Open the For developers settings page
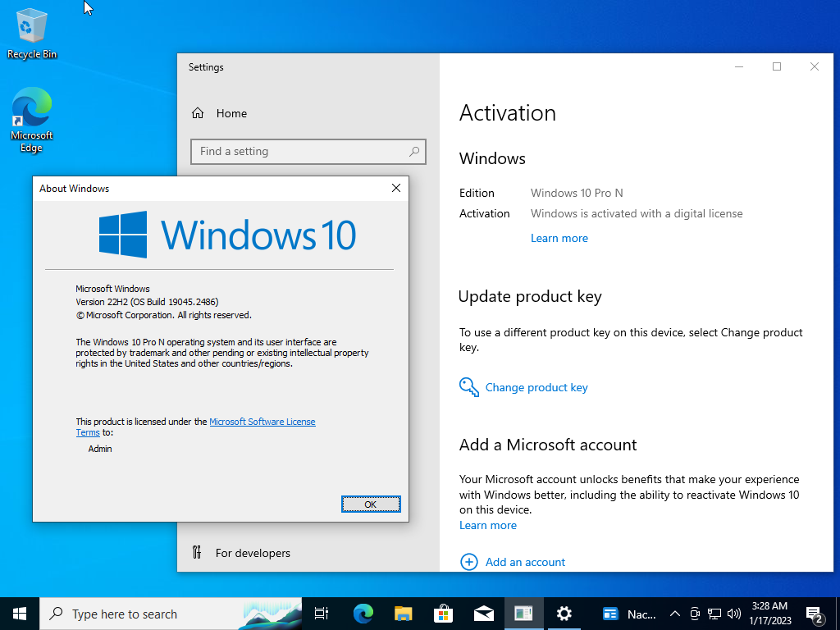The image size is (840, 630). 241,553
